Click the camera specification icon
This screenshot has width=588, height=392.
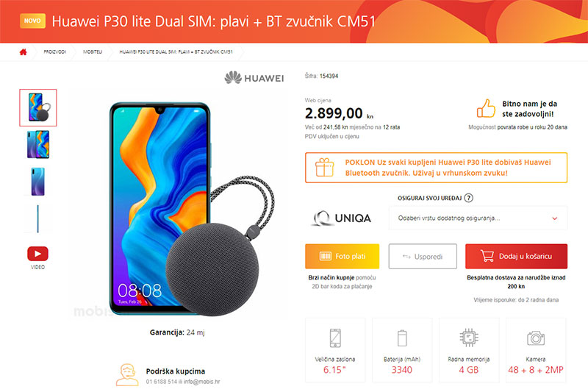(x=536, y=338)
